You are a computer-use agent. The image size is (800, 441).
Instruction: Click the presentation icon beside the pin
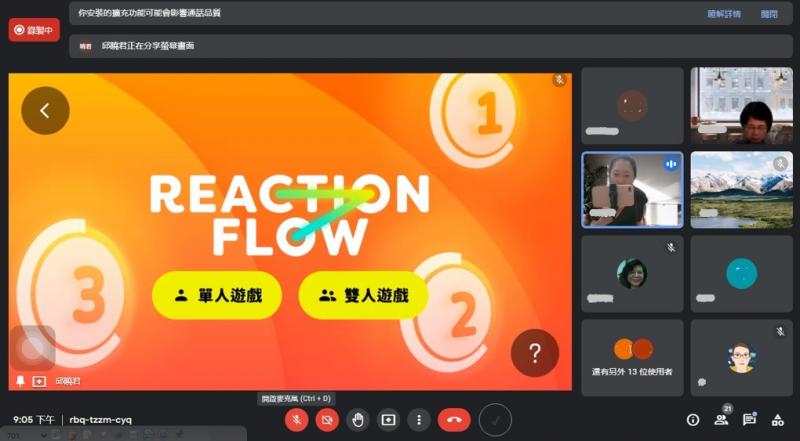coord(39,381)
